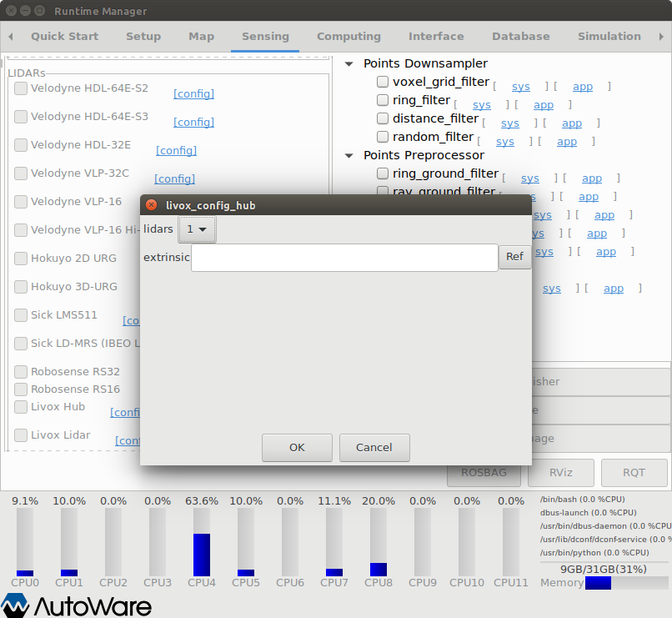Toggle Velodyne VLP-16 Hi-Res checkbox
Screen dimensions: 672x618
[21, 229]
